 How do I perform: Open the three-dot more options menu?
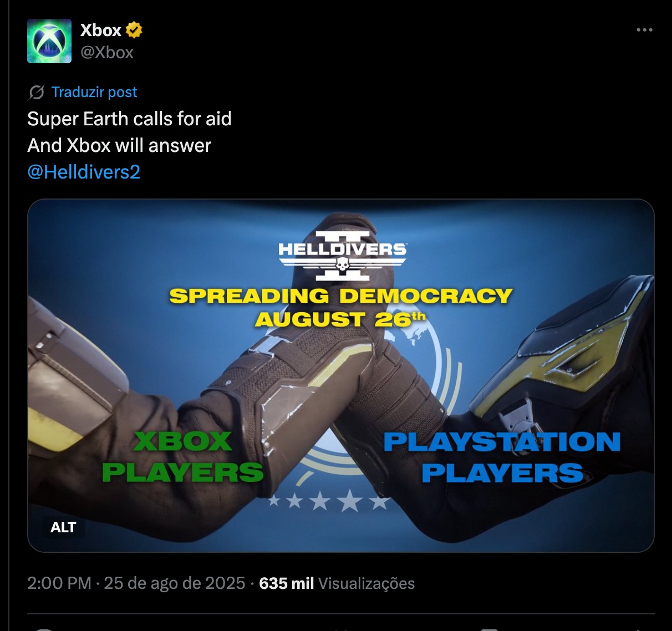pos(644,30)
